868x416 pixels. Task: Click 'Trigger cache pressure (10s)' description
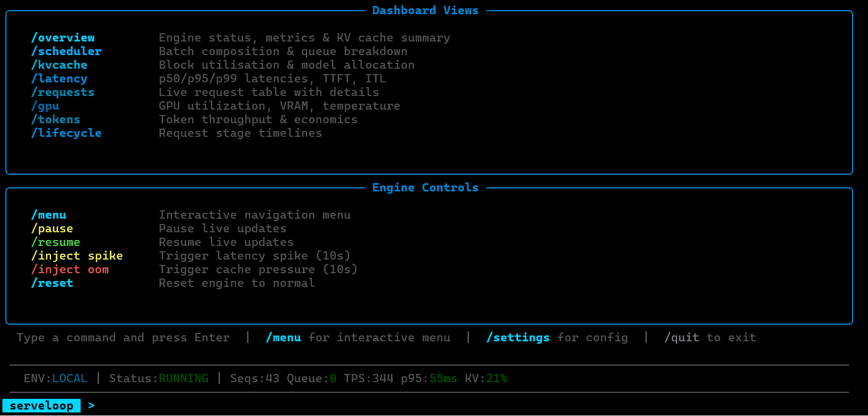259,270
